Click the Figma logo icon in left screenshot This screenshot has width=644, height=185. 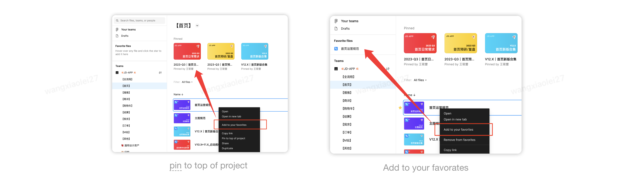point(117,29)
